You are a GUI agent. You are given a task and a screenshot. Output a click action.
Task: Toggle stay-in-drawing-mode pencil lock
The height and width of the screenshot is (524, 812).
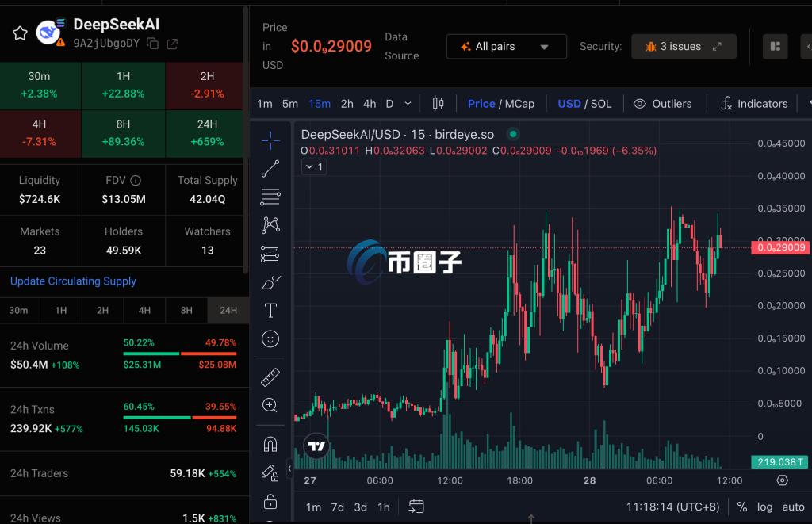pos(270,472)
